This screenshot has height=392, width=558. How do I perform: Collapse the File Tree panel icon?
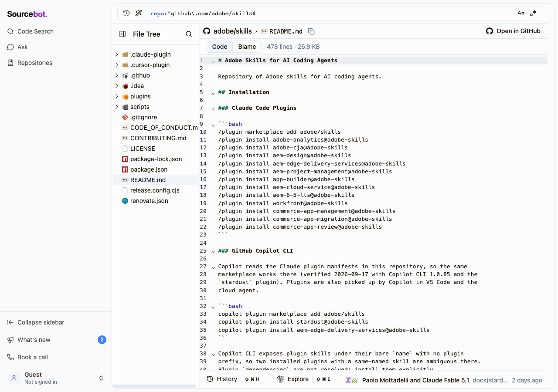(x=122, y=34)
